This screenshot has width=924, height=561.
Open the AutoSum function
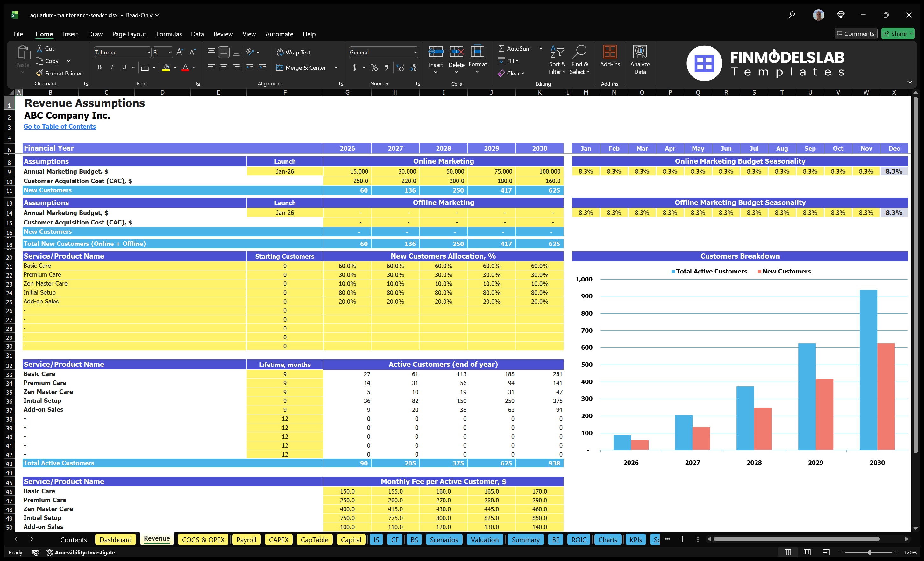coord(516,48)
